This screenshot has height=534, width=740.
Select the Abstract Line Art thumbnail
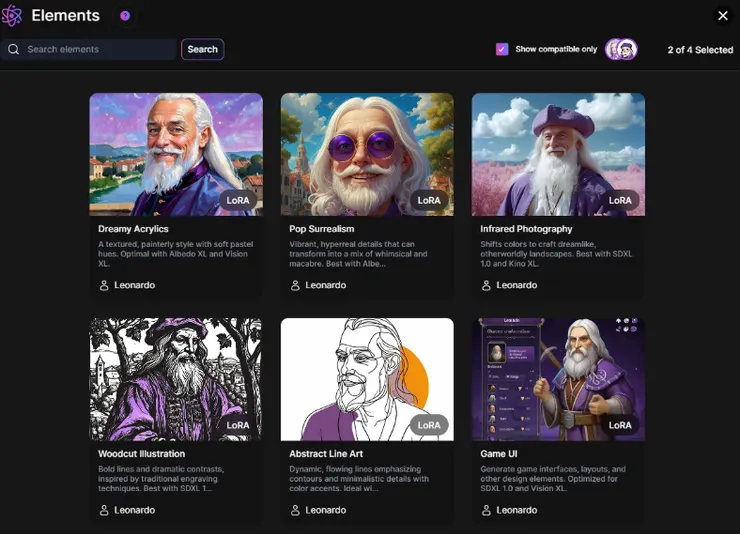pyautogui.click(x=367, y=379)
